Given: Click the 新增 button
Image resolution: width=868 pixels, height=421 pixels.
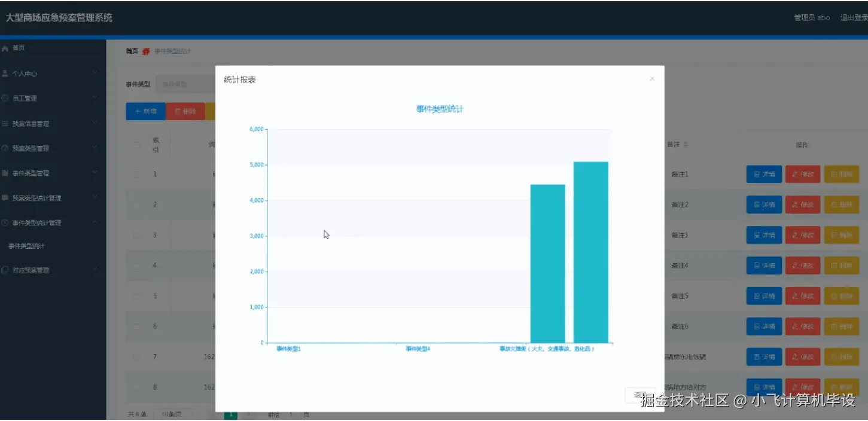Looking at the screenshot, I should pos(145,111).
